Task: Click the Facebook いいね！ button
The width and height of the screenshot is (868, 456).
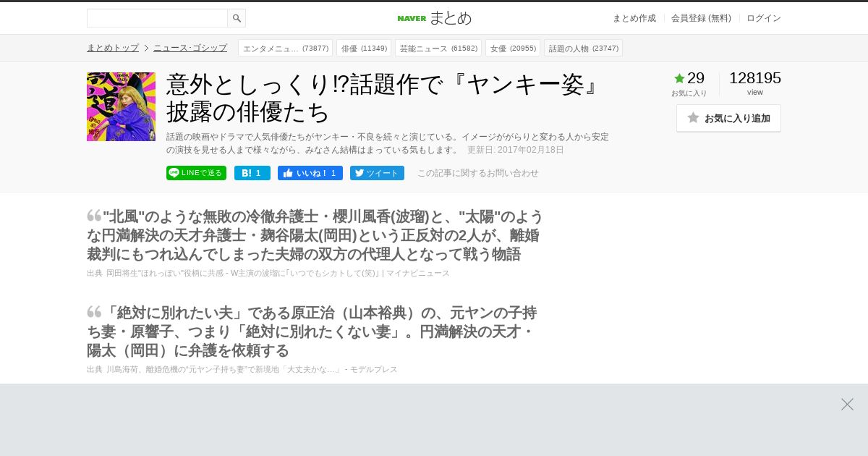Action: pos(310,173)
